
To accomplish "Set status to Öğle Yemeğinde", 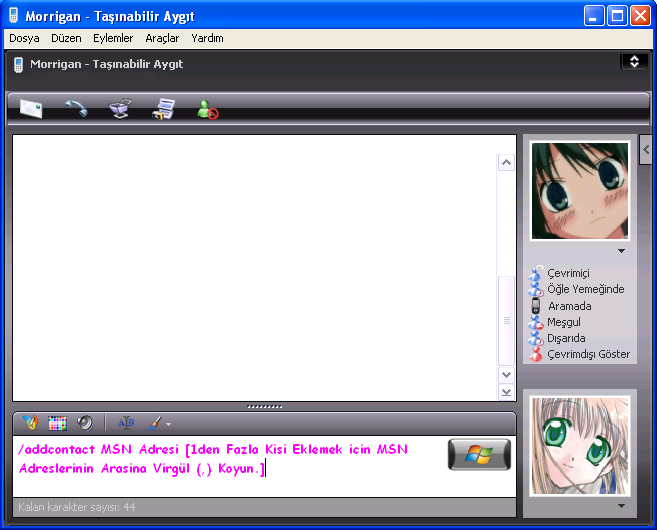I will pos(577,289).
